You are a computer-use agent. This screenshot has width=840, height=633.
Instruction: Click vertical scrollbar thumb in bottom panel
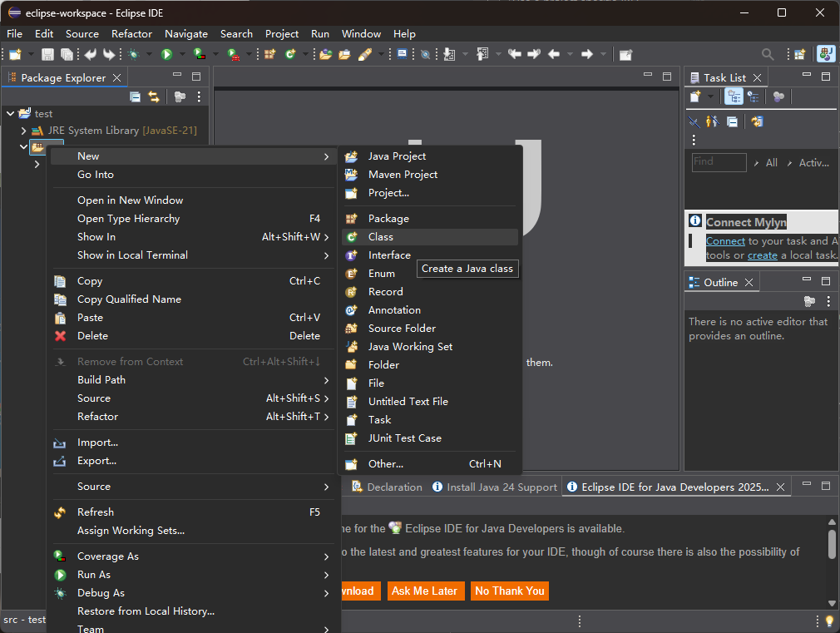pos(832,544)
